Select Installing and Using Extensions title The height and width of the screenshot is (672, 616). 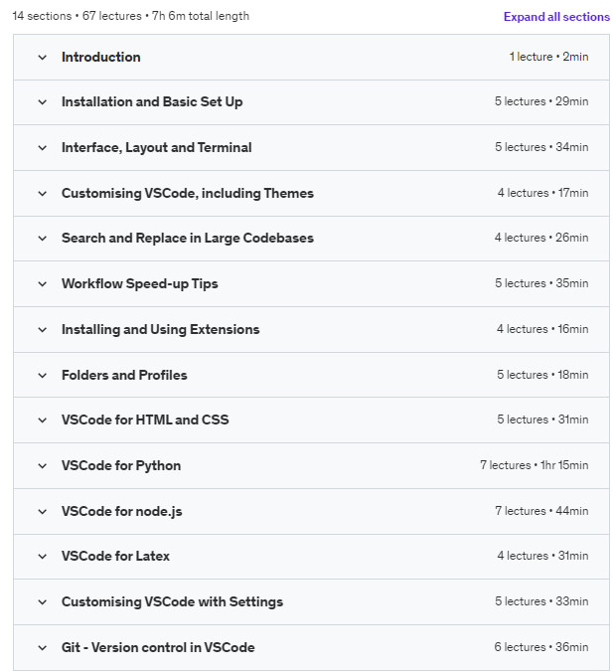pos(161,330)
